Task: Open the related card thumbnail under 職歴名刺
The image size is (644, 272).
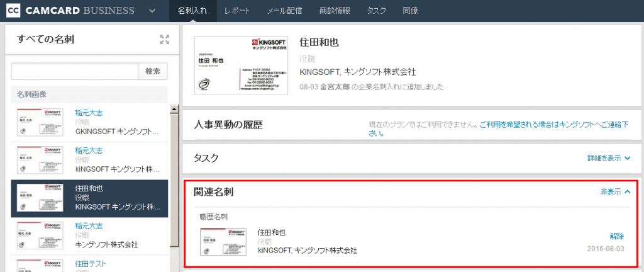Action: (223, 242)
